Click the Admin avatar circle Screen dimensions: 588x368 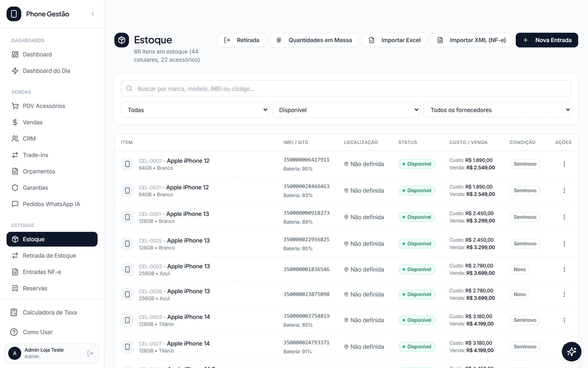14,353
